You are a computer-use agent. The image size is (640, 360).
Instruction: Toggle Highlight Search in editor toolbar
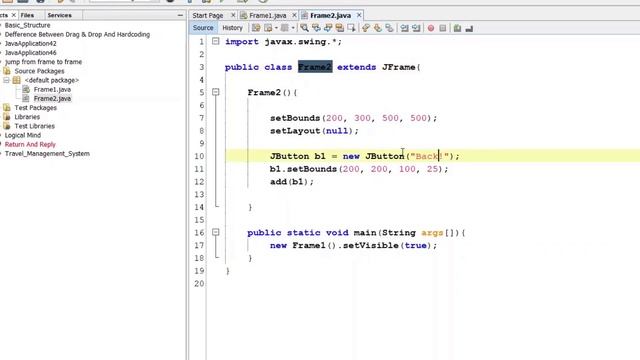(x=340, y=28)
